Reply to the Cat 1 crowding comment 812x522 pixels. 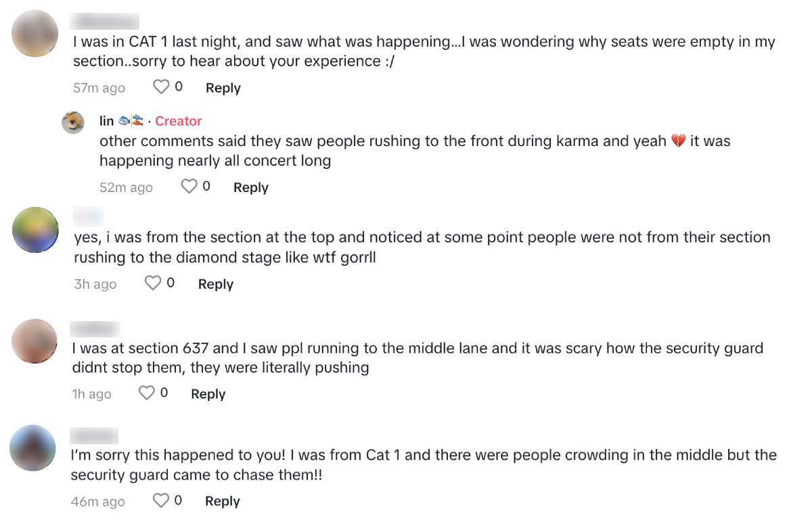[x=222, y=502]
